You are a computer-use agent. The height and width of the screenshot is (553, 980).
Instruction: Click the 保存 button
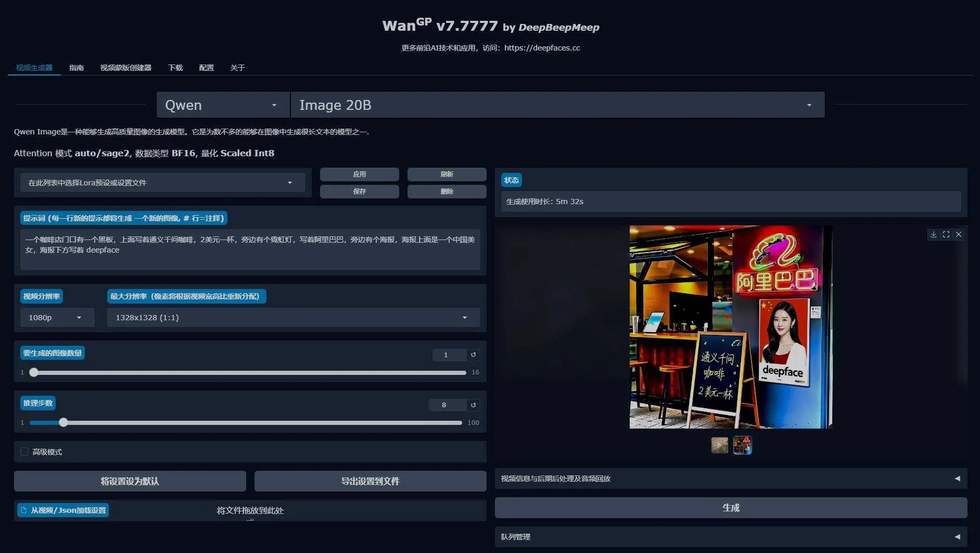360,191
